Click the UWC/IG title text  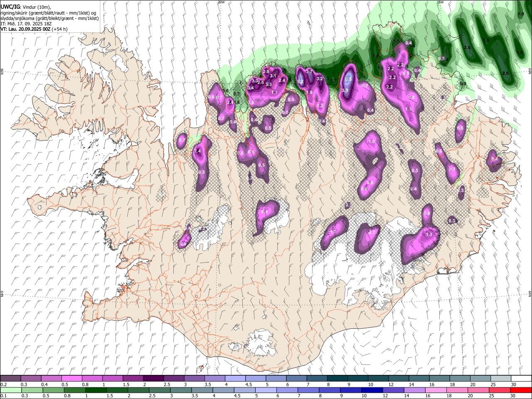pyautogui.click(x=10, y=7)
